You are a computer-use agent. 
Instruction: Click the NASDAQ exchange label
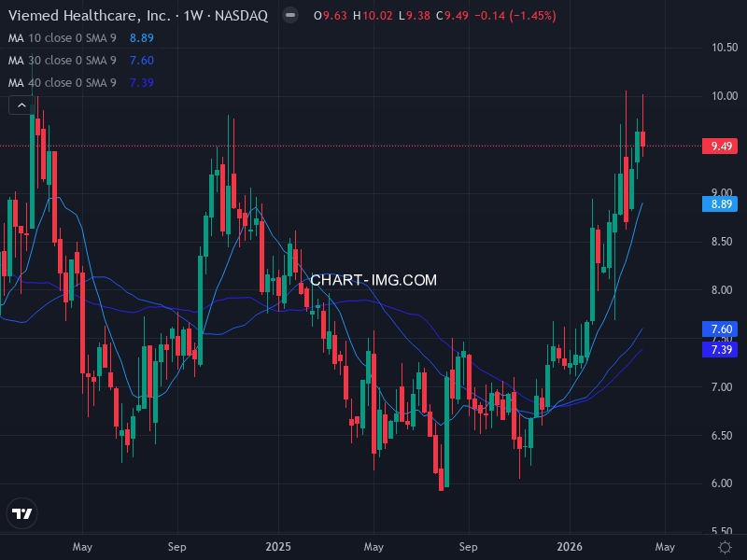pos(243,15)
